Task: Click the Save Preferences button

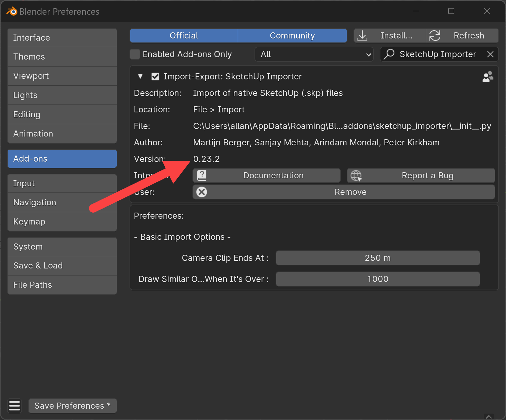Action: [72, 406]
